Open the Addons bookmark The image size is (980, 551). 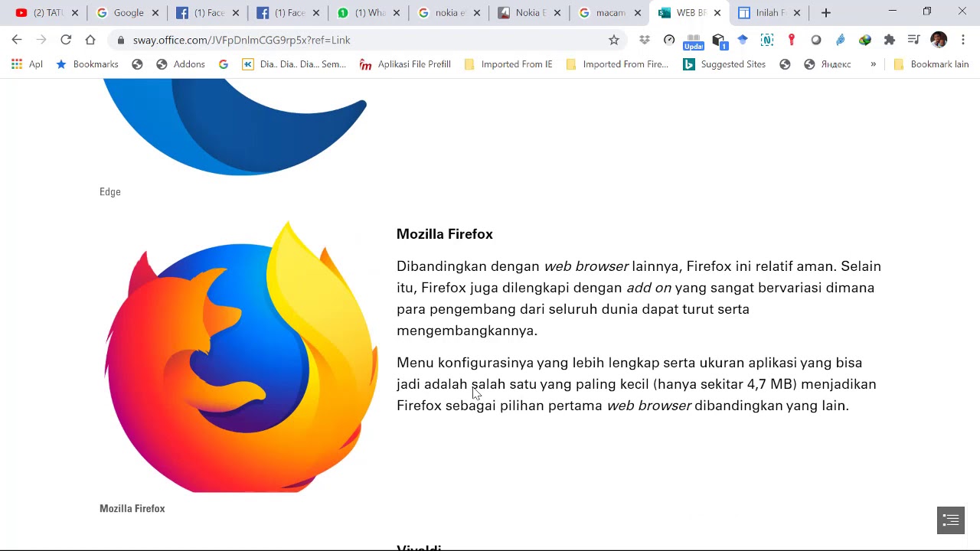(181, 64)
